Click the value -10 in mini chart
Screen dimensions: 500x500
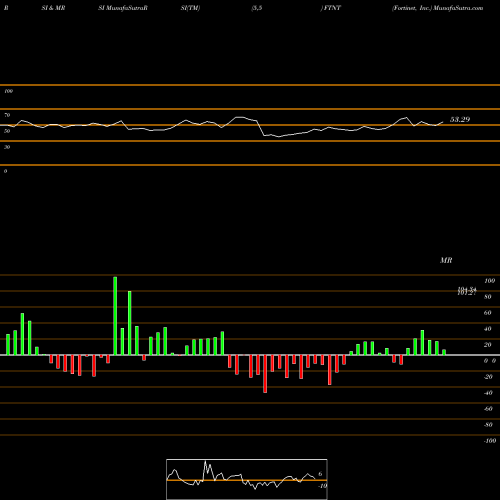tap(322, 486)
